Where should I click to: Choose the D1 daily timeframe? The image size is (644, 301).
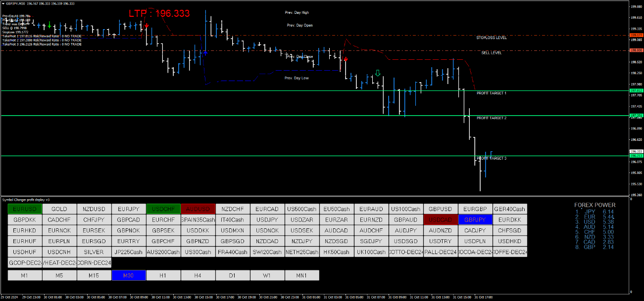pyautogui.click(x=233, y=275)
